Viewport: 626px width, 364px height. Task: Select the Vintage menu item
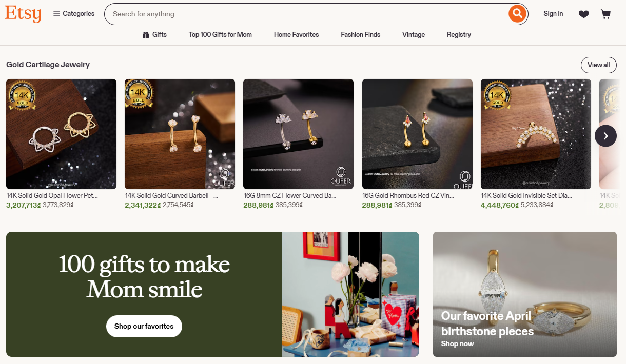[x=414, y=35]
